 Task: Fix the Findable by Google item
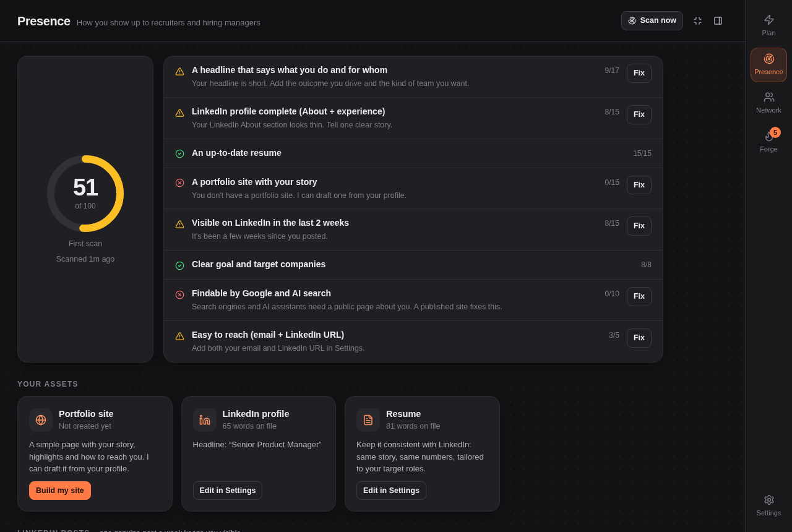[x=639, y=296]
